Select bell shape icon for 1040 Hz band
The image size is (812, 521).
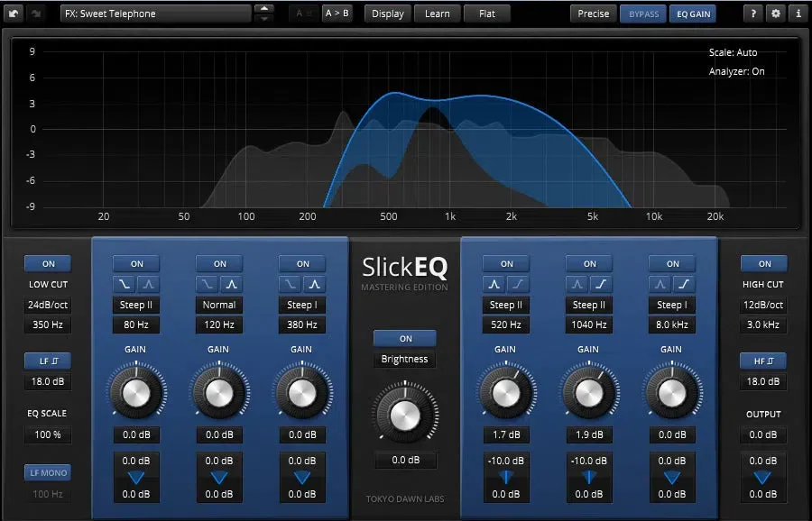(577, 284)
